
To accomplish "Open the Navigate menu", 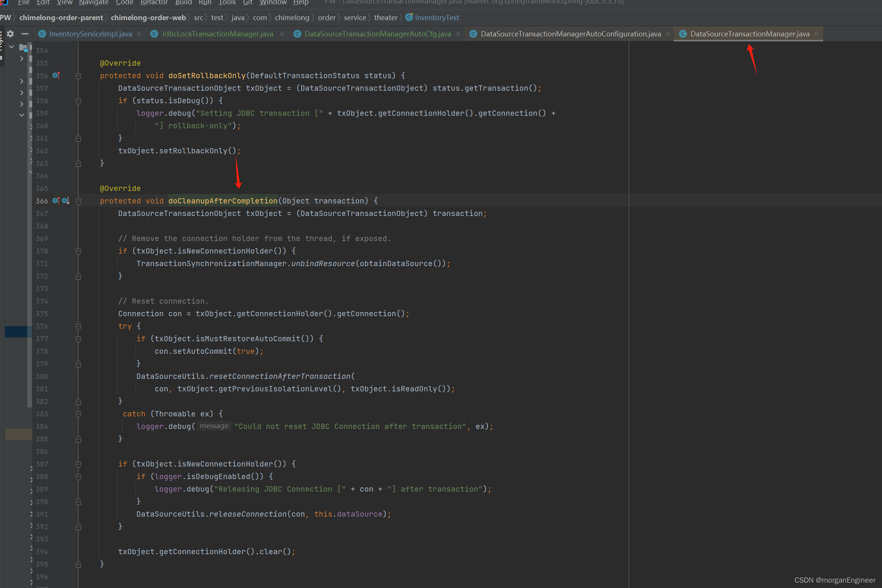I will click(94, 3).
